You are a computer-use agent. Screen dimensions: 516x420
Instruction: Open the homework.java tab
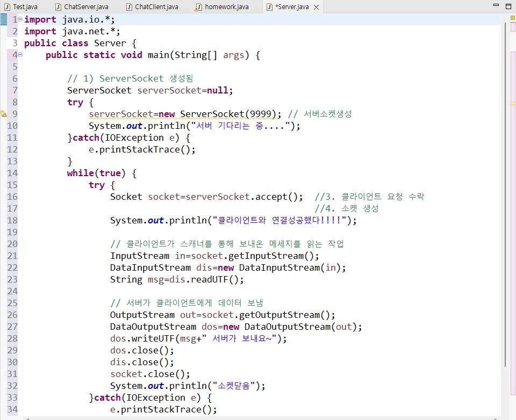pos(222,6)
